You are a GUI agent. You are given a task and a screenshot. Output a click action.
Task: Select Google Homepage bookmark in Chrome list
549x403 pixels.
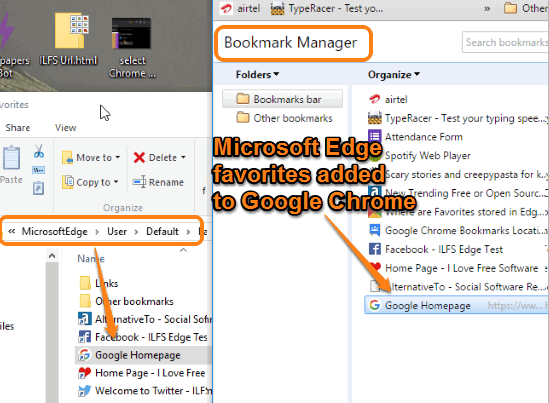[457, 305]
